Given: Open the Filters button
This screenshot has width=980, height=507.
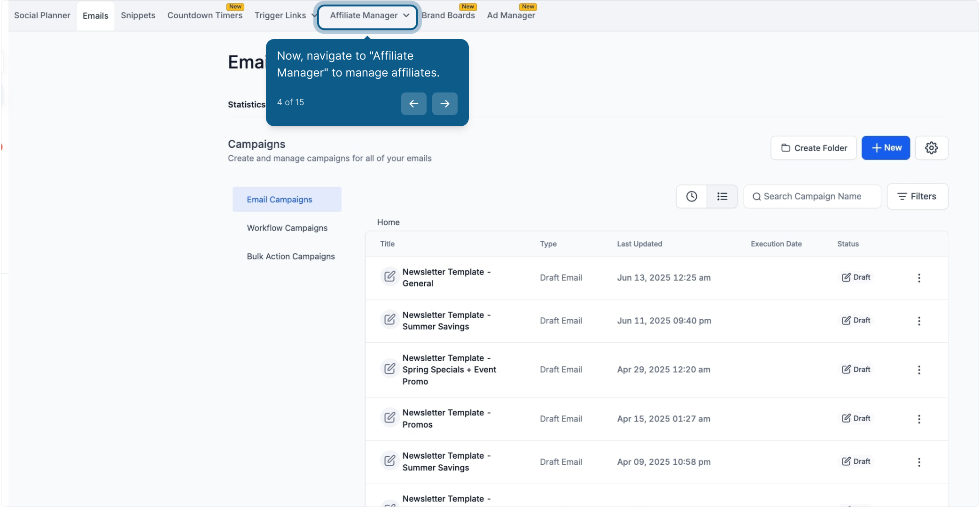Looking at the screenshot, I should tap(918, 196).
